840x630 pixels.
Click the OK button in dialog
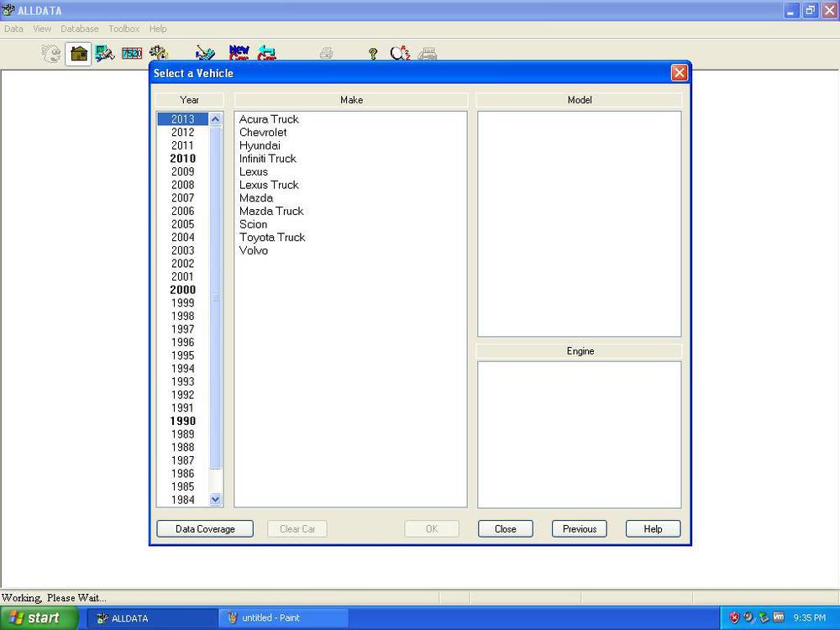tap(432, 528)
